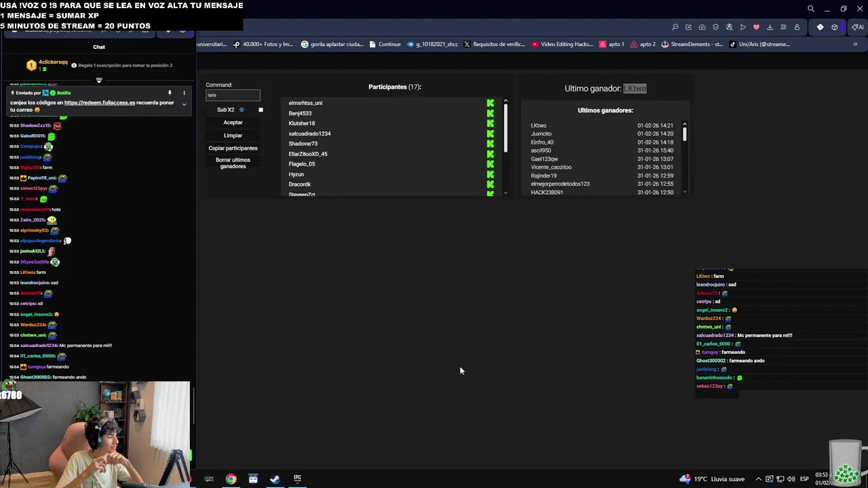The image size is (868, 488).
Task: Click Borrar ultimos ganadores button
Action: click(233, 163)
